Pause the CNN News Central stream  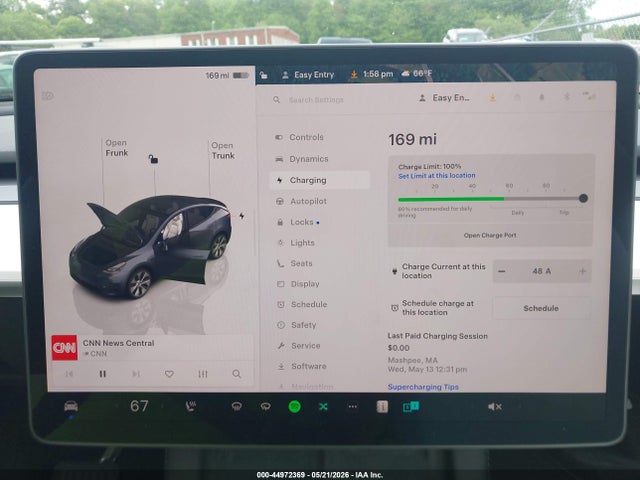(x=103, y=374)
